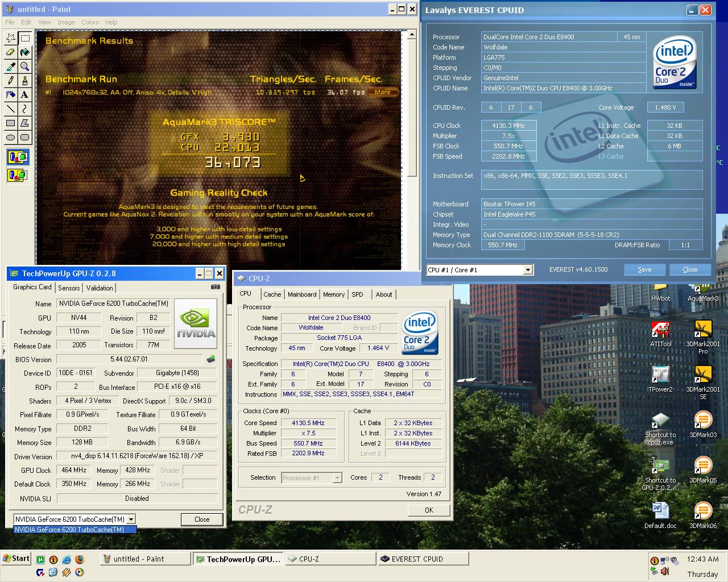Click the Paint vertical scrollbar up arrow
This screenshot has height=582, width=728.
pos(412,35)
